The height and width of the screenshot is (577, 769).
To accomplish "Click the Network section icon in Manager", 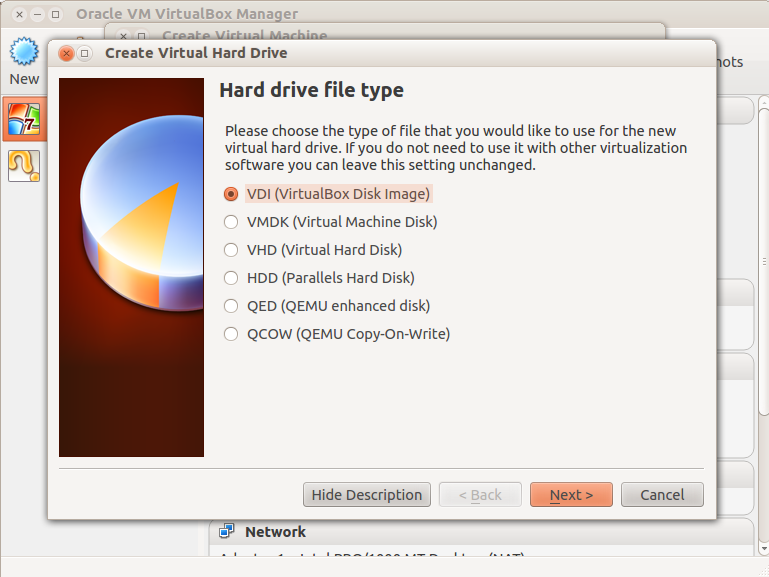I will [227, 530].
